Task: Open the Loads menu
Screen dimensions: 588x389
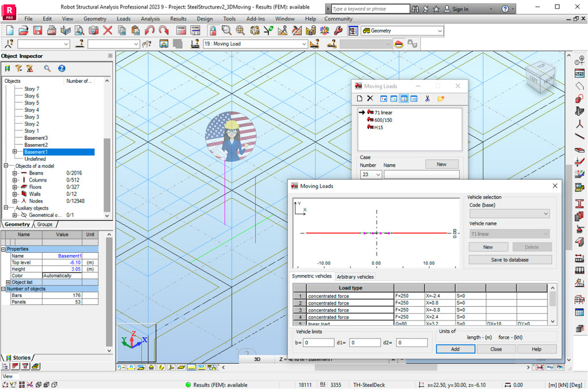Action: [x=123, y=18]
